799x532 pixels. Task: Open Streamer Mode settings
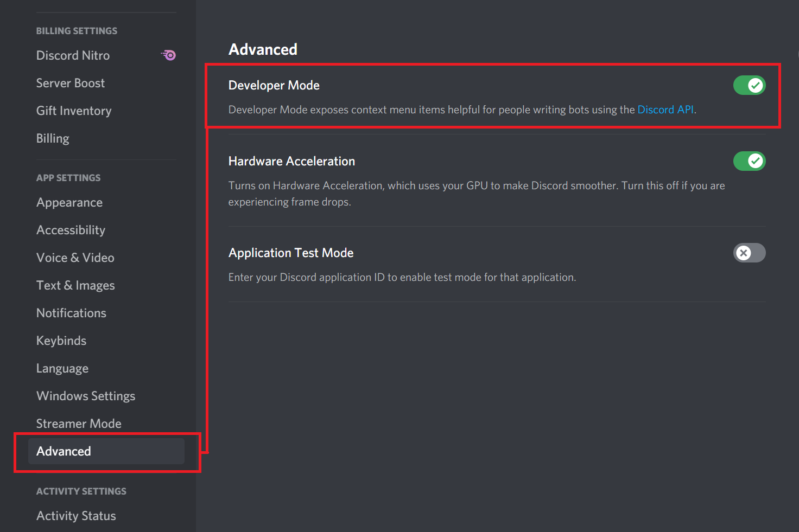coord(79,423)
